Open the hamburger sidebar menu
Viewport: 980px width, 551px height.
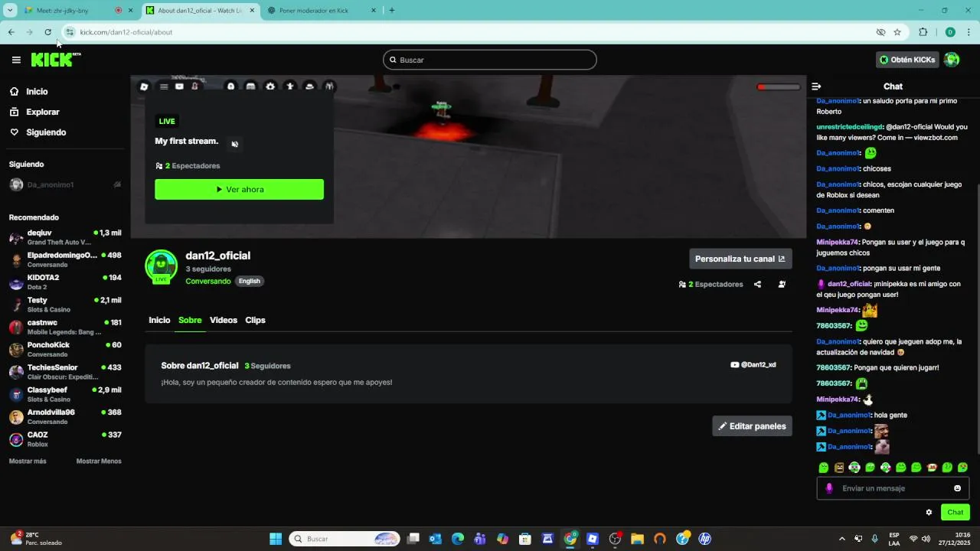click(16, 60)
